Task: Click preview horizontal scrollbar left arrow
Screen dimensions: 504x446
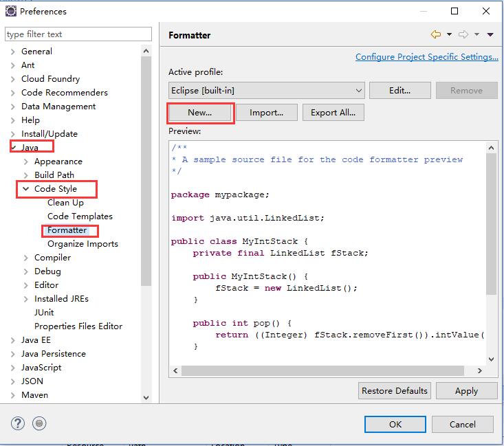Action: tap(175, 371)
